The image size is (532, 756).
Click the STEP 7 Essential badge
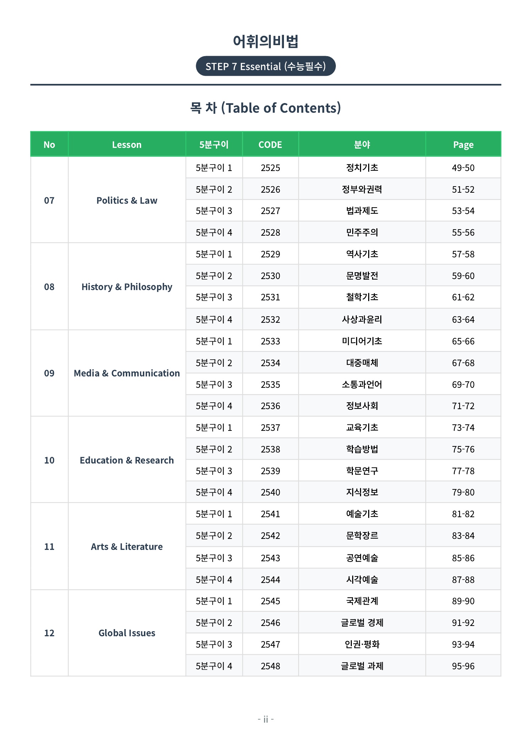pos(265,66)
